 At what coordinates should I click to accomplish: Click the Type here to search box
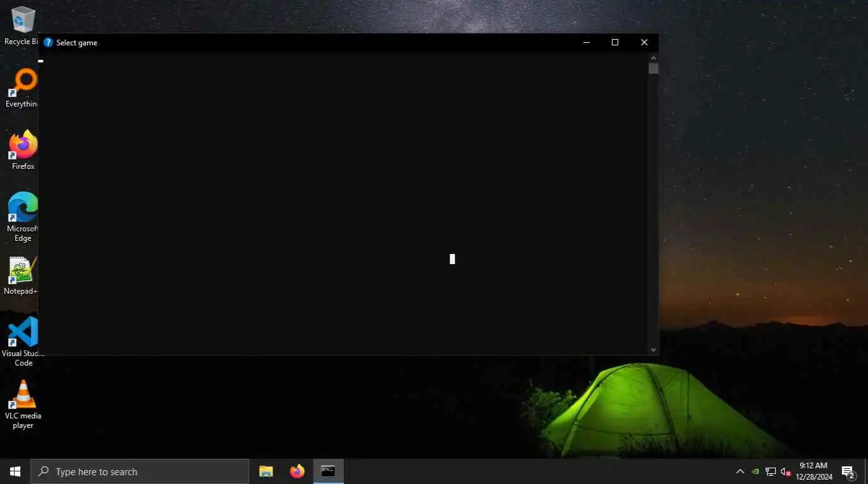(139, 471)
